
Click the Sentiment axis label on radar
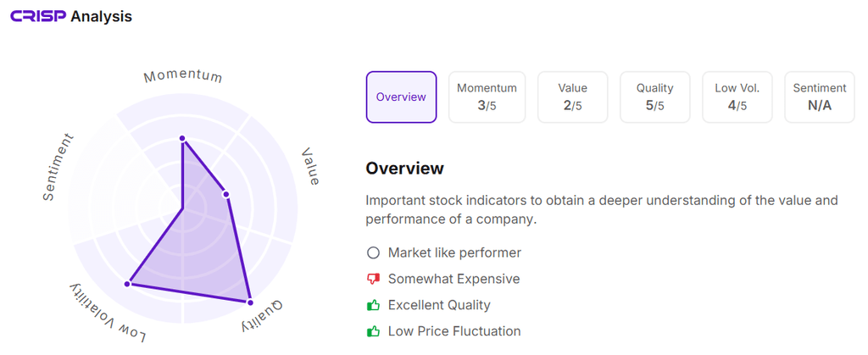tap(59, 167)
